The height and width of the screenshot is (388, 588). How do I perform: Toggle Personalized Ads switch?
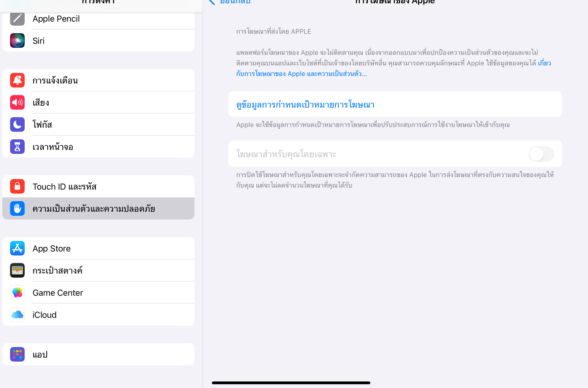click(541, 154)
